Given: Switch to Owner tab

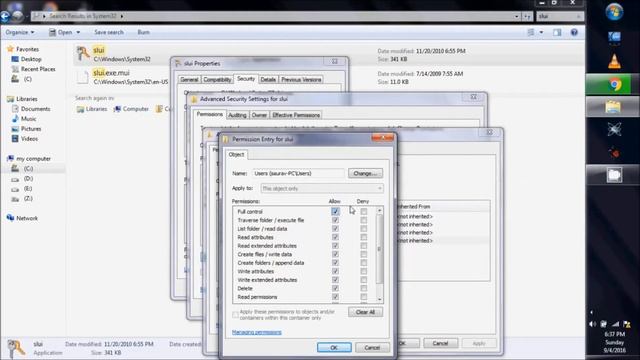Looking at the screenshot, I should (x=259, y=115).
